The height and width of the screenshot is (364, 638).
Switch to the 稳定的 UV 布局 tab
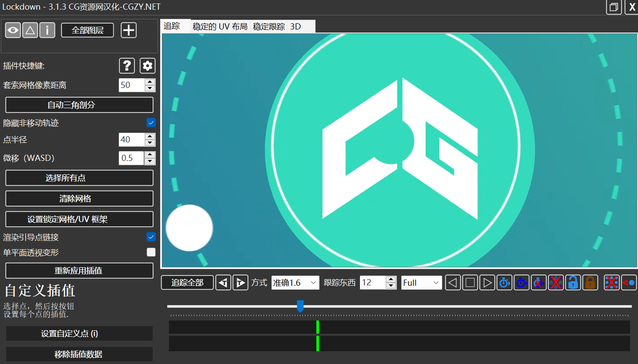(220, 26)
